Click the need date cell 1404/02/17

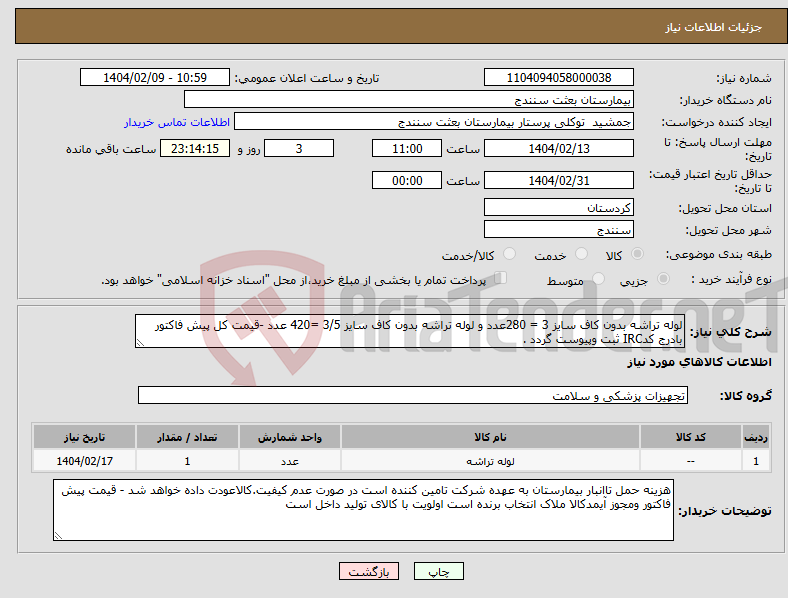click(x=84, y=461)
